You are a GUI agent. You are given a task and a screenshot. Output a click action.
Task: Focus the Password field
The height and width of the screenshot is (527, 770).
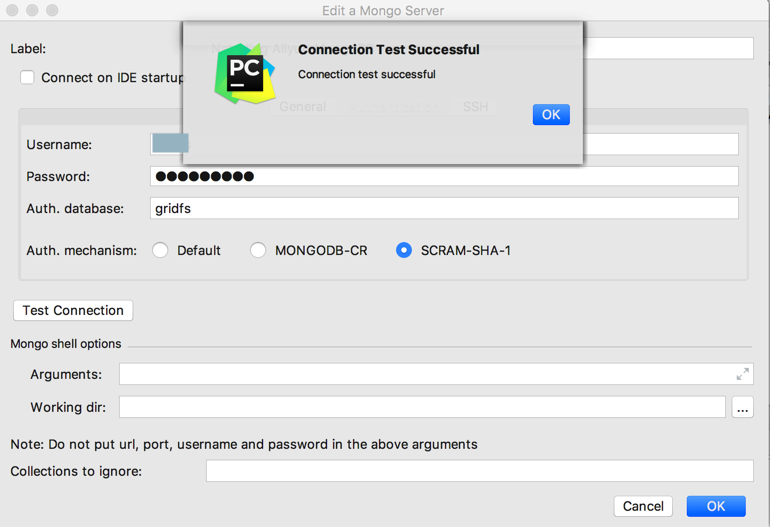coord(444,176)
